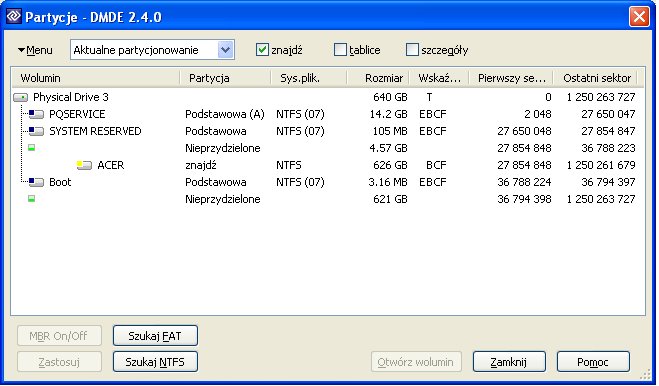Click the 14.2 GB size value
This screenshot has width=659, height=386.
point(388,114)
